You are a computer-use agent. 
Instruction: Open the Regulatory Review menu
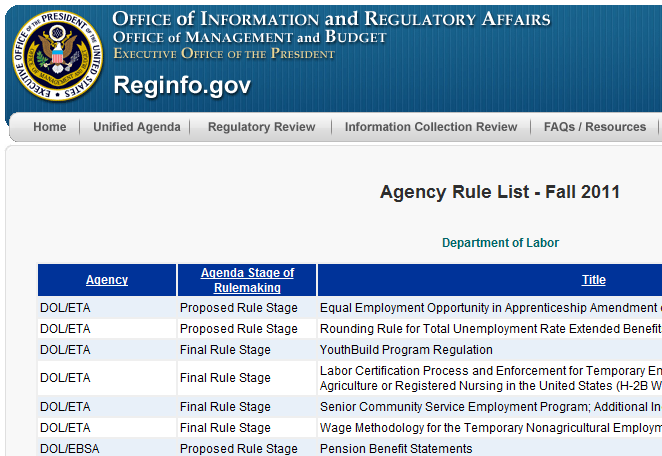(x=261, y=127)
